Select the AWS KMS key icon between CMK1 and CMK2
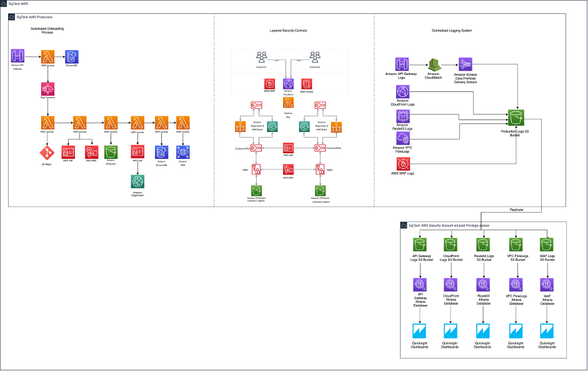 (287, 170)
